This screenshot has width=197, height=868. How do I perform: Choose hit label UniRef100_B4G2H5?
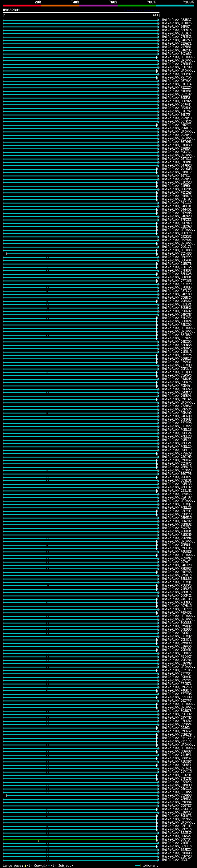click(x=177, y=50)
